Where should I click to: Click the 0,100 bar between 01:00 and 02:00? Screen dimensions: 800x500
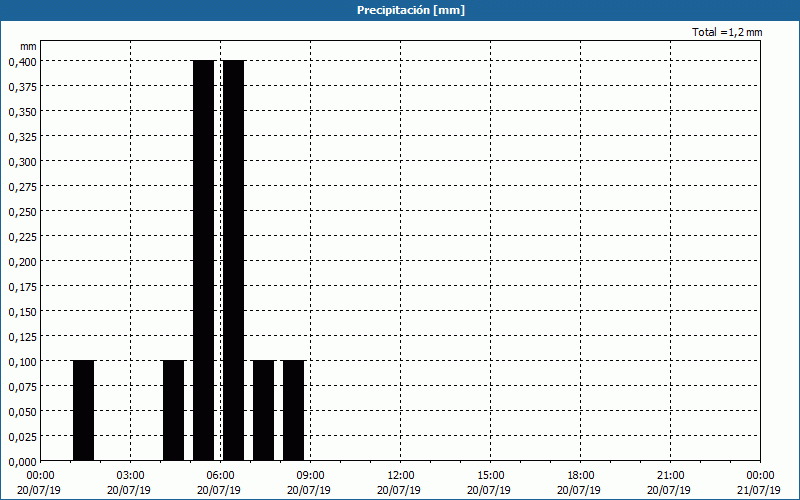(84, 411)
